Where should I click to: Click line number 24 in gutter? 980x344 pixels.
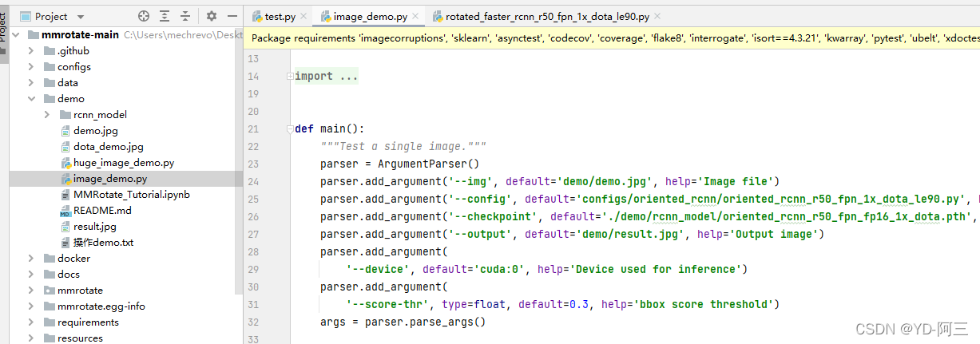tap(253, 181)
